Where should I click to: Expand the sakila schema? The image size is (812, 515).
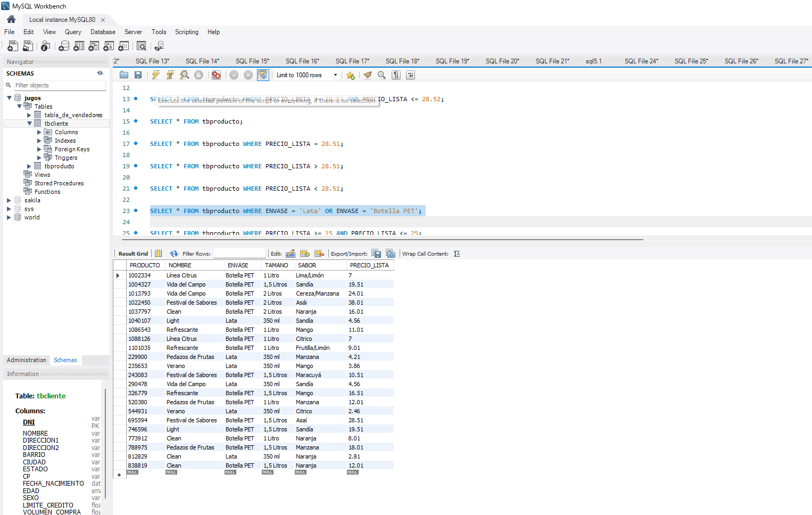(9, 200)
